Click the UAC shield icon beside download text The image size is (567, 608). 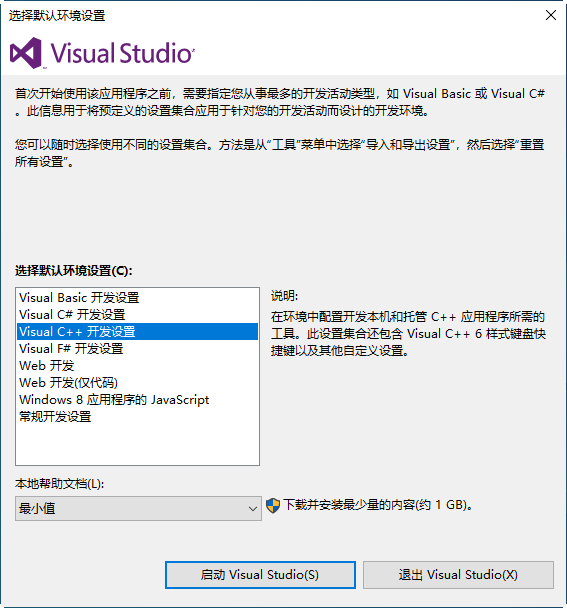(x=273, y=505)
